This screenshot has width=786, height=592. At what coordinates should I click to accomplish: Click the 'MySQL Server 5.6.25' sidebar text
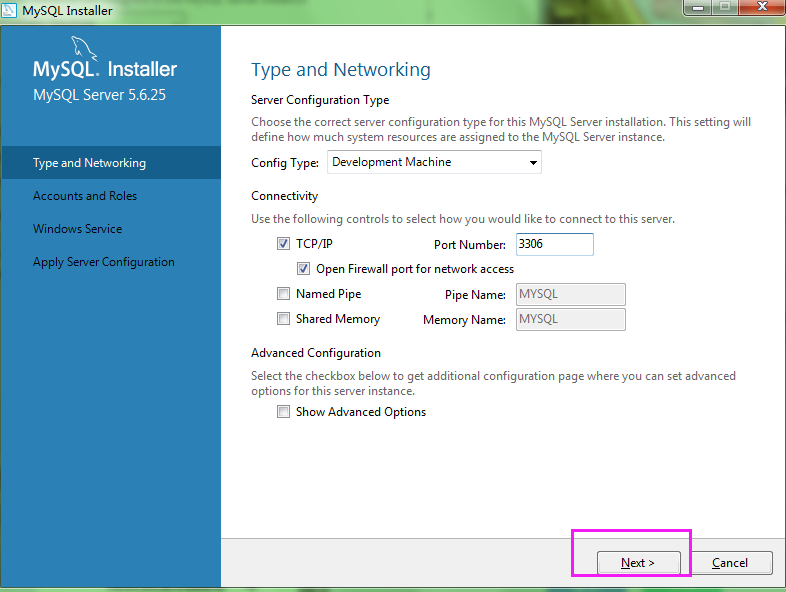99,95
